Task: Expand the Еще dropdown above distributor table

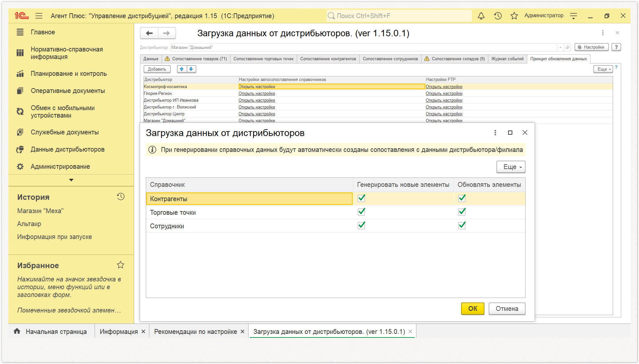Action: point(603,69)
